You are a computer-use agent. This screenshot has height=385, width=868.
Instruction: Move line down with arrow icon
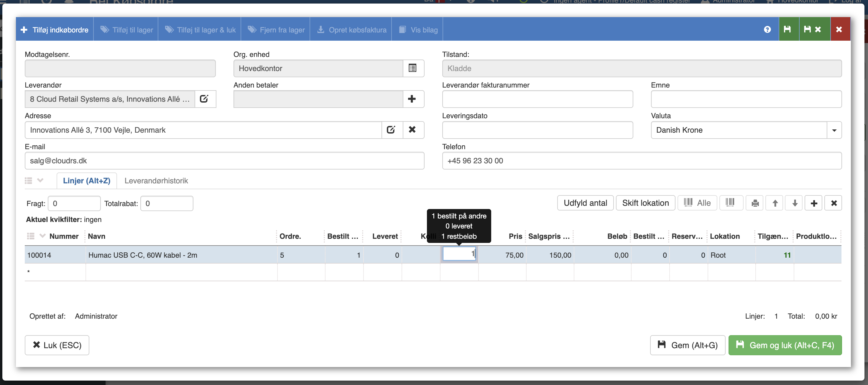coord(795,203)
